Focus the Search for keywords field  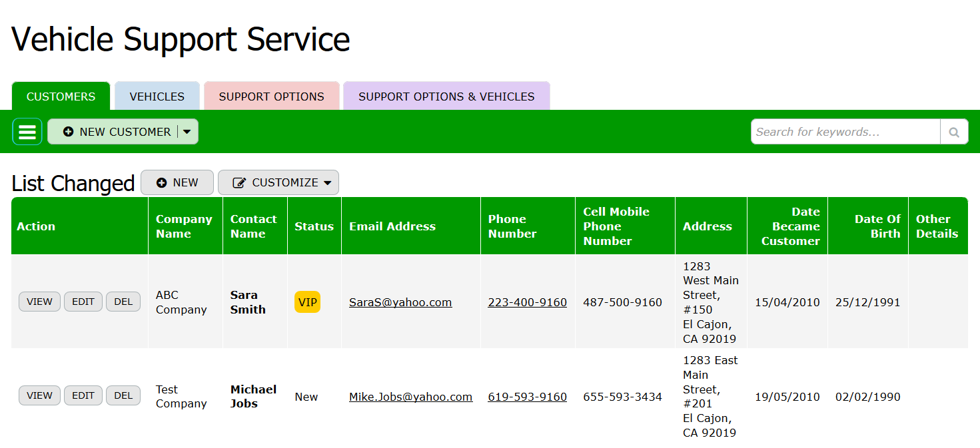tap(845, 132)
